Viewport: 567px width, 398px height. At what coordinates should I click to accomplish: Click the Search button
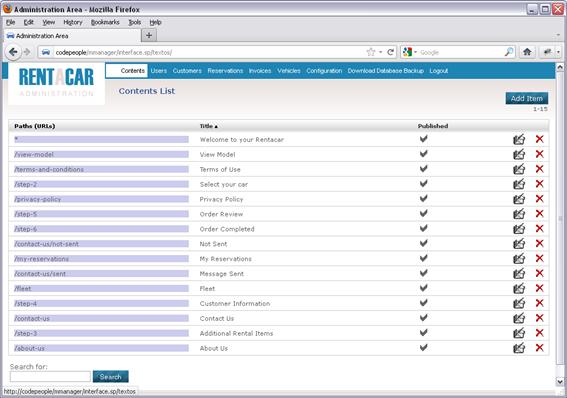(110, 377)
